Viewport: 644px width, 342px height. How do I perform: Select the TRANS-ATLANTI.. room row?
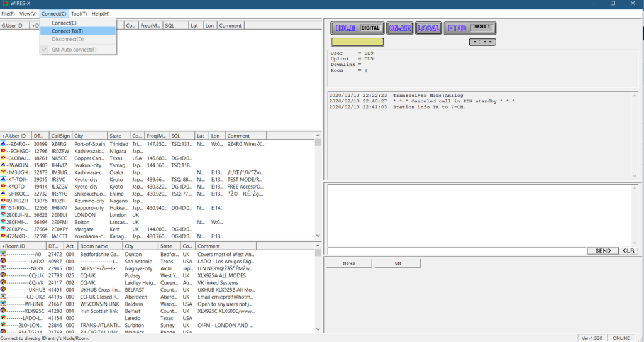pyautogui.click(x=127, y=325)
